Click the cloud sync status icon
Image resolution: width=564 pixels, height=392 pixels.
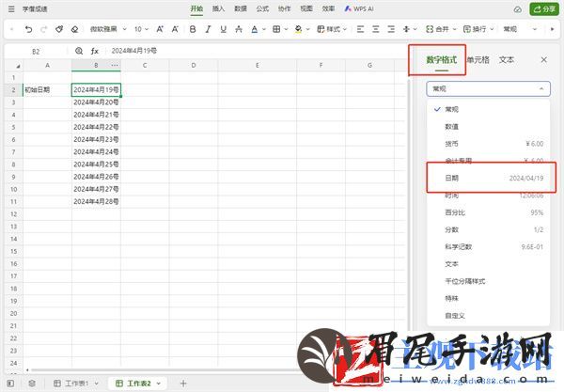tap(517, 9)
